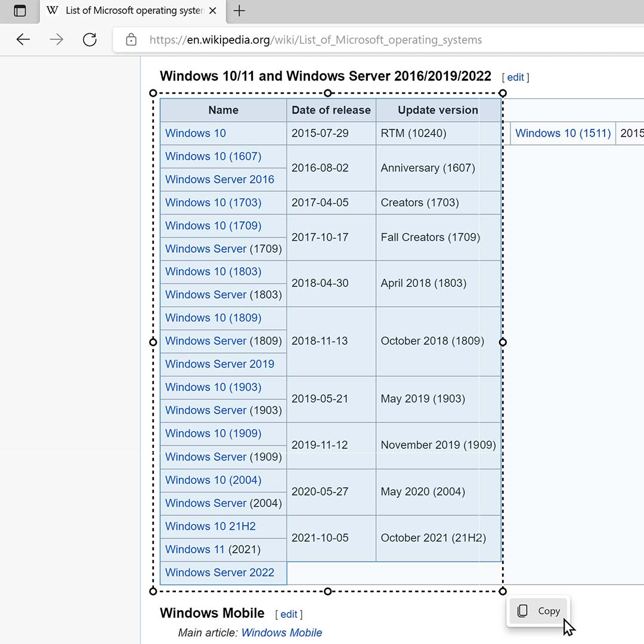
Task: Open the Windows 10 (1703) link
Action: click(x=213, y=203)
